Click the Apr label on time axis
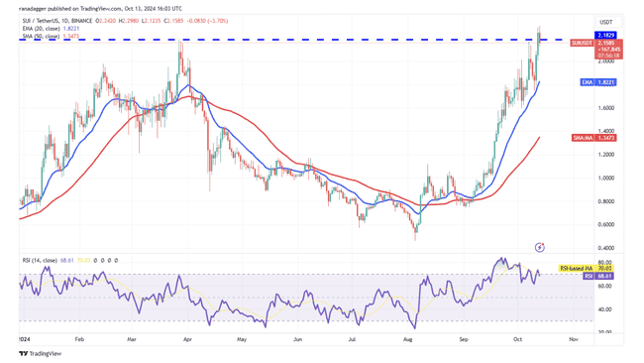644x363 pixels. click(x=187, y=339)
